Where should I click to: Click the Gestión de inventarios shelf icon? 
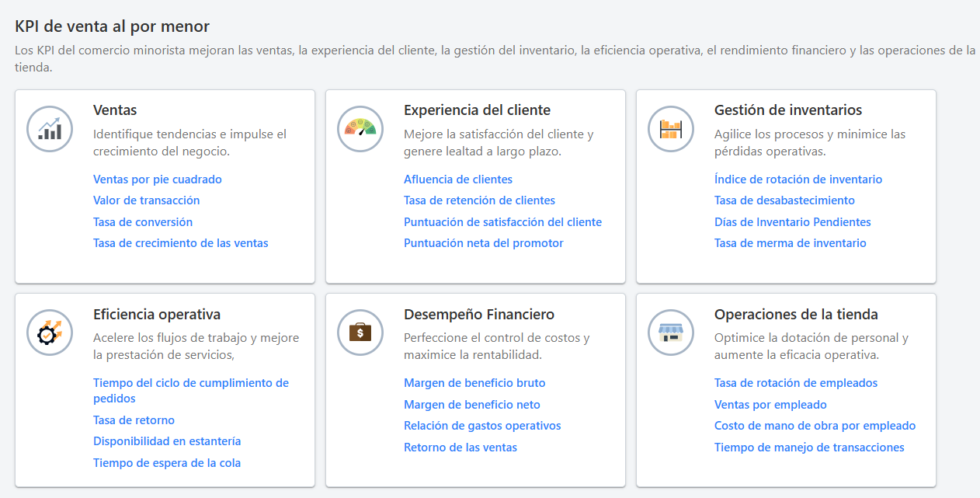[x=670, y=129]
